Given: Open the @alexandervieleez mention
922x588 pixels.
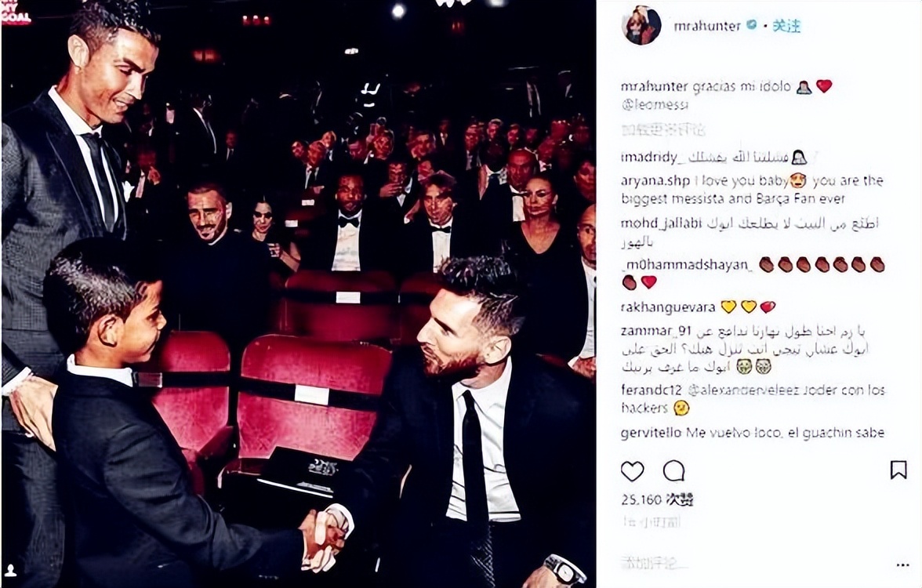Looking at the screenshot, I should pyautogui.click(x=742, y=390).
